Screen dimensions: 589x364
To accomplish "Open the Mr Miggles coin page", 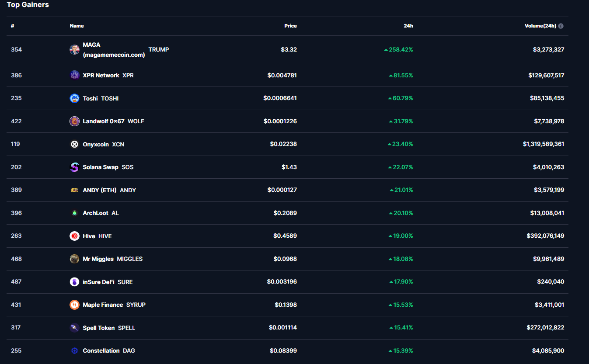I will click(x=98, y=259).
